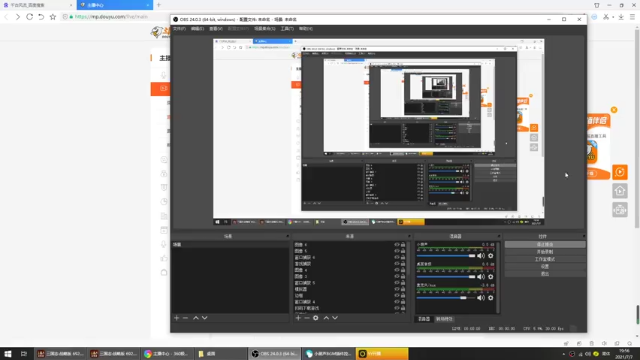Screen dimensions: 640x360
Task: Adjust the second mixer channel volume slider
Action: [x=446, y=277]
